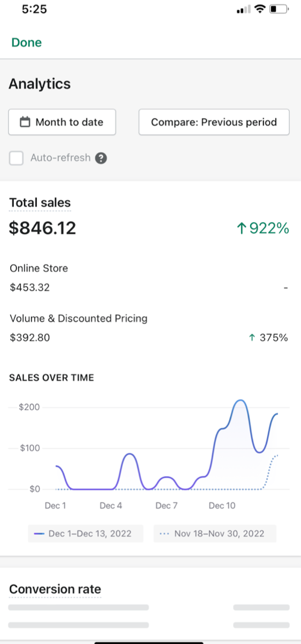Click the calendar icon in date range button
Screen dimensions: 301x644
(25, 122)
